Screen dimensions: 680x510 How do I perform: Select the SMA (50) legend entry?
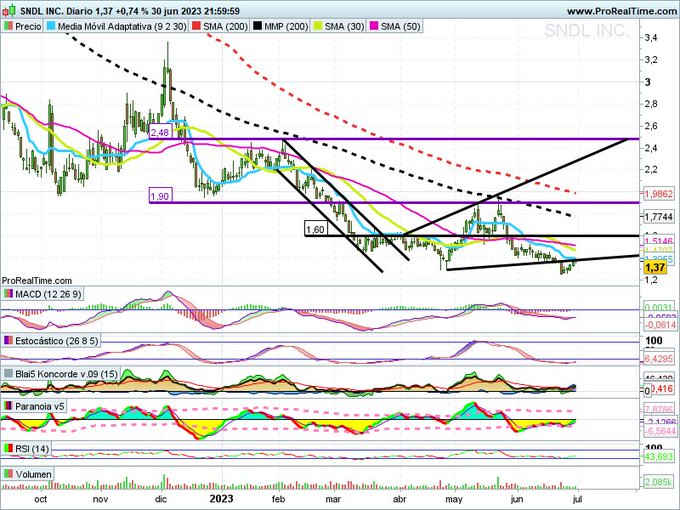pos(395,26)
